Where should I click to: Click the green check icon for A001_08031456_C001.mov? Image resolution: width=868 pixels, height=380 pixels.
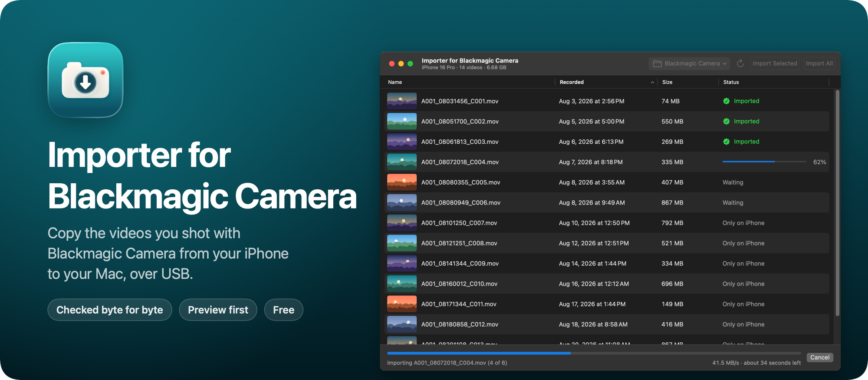pos(726,101)
